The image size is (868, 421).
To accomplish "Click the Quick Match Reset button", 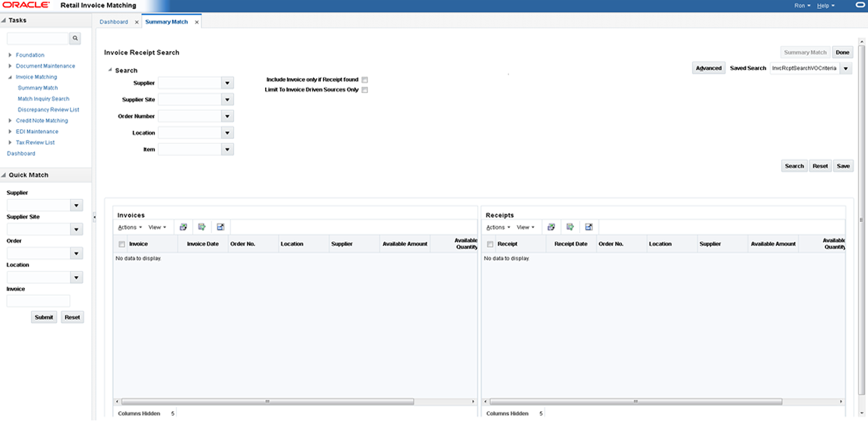I will pos(72,317).
